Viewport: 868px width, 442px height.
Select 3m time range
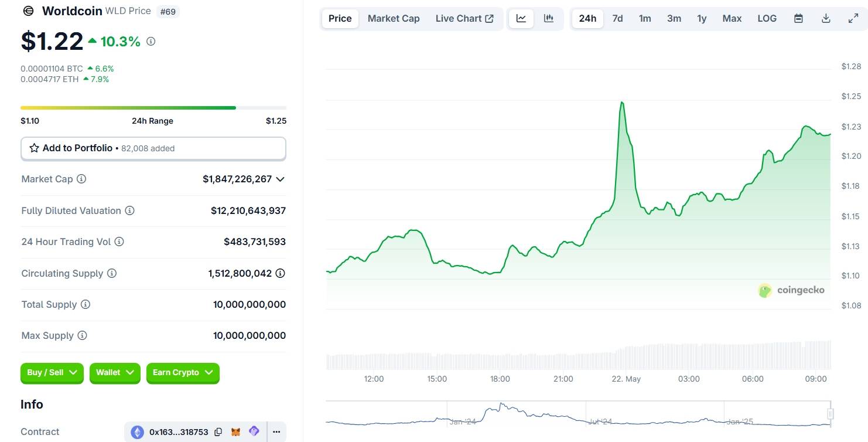[x=674, y=18]
